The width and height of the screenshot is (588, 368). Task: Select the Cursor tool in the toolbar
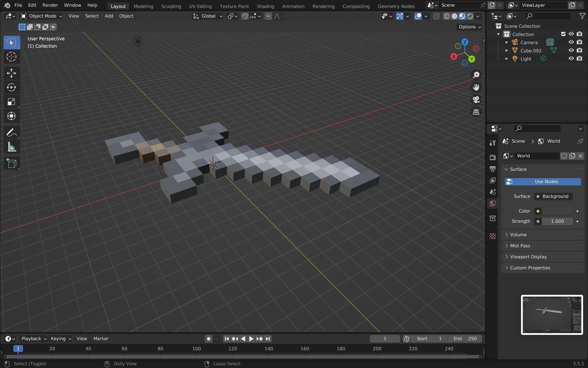pos(11,57)
